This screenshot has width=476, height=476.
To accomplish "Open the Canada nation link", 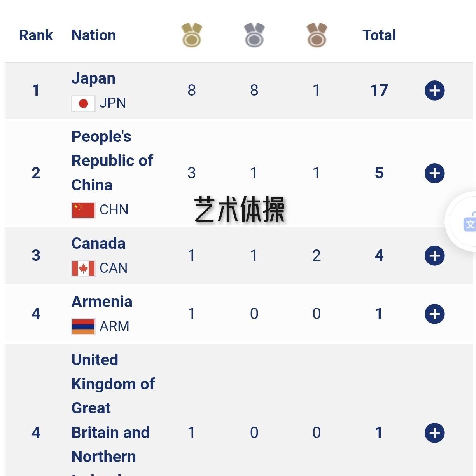I will coord(98,244).
